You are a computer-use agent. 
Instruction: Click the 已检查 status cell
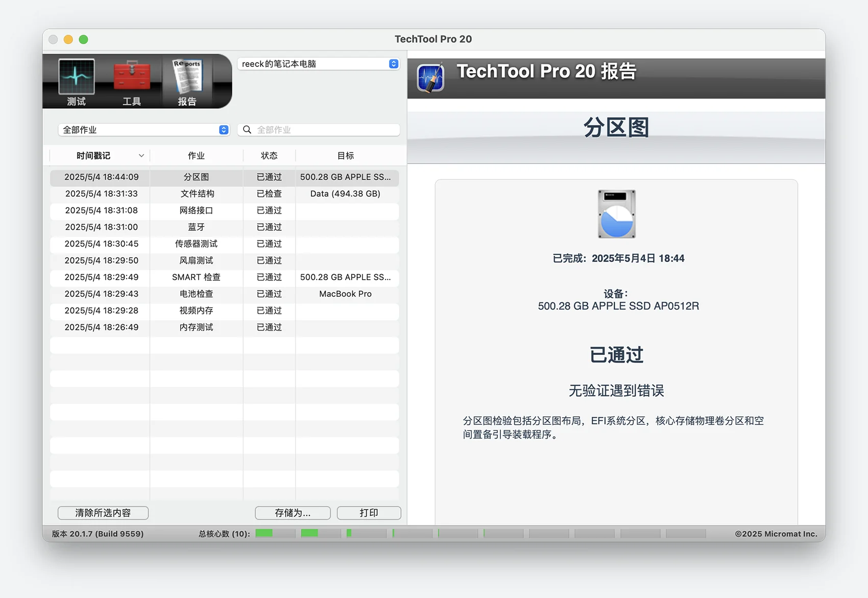coord(269,194)
